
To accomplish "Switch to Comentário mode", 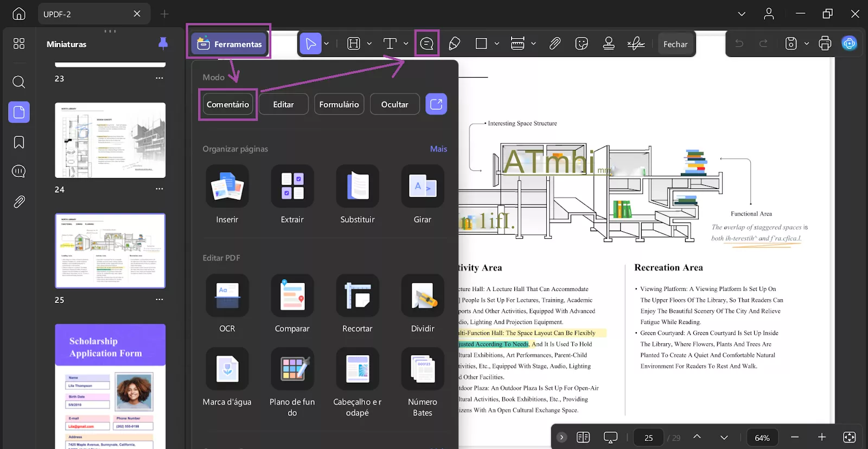I will point(228,104).
